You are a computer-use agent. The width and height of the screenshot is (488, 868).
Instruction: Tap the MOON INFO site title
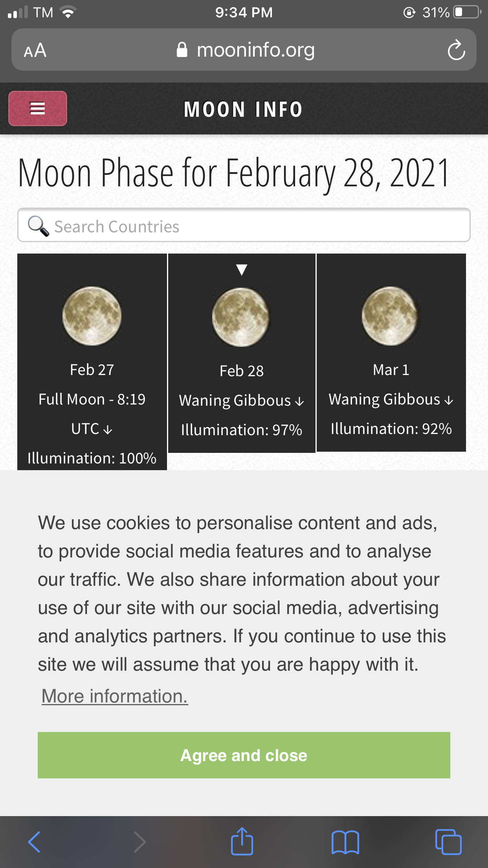click(x=244, y=109)
